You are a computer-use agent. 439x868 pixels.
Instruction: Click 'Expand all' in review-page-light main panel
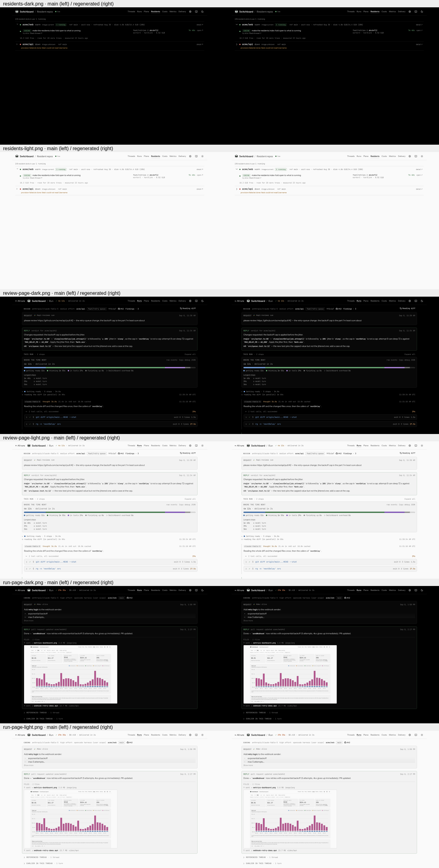(190, 499)
